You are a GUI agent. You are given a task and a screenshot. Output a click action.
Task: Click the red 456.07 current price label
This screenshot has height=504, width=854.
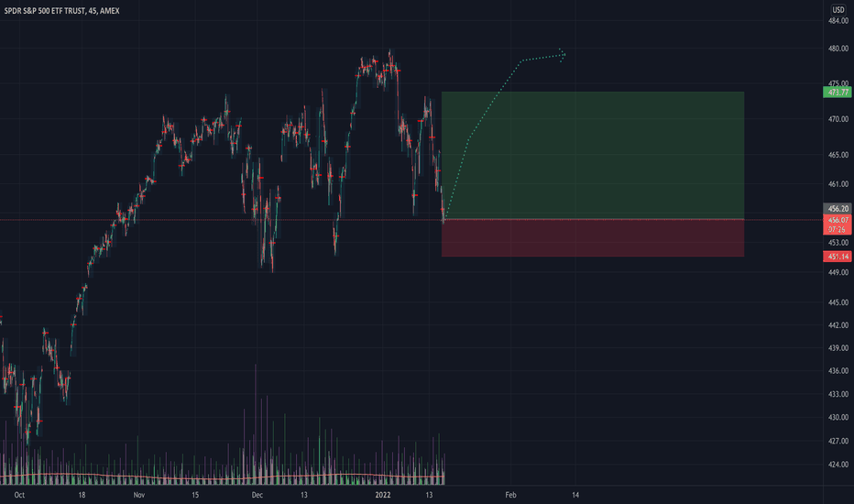coord(838,225)
